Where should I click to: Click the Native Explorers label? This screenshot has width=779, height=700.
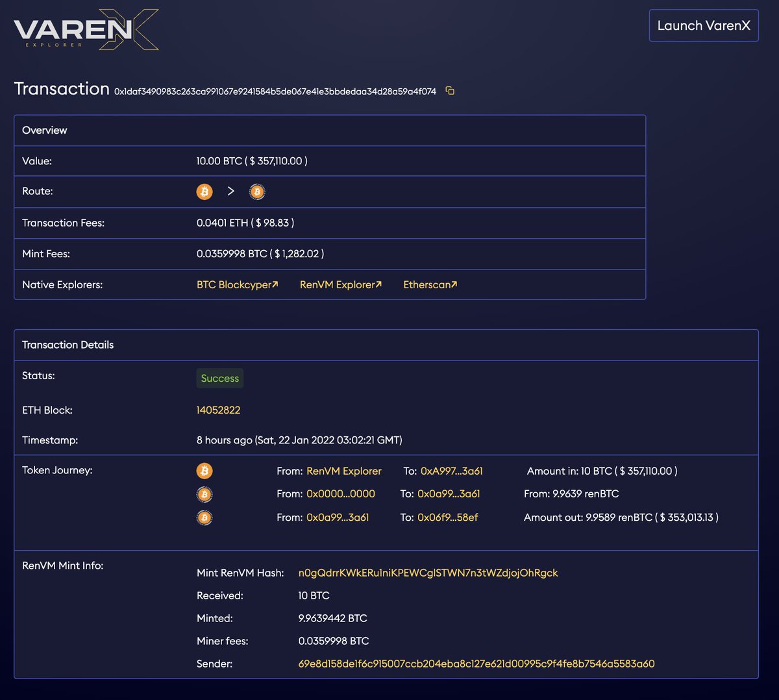click(62, 284)
